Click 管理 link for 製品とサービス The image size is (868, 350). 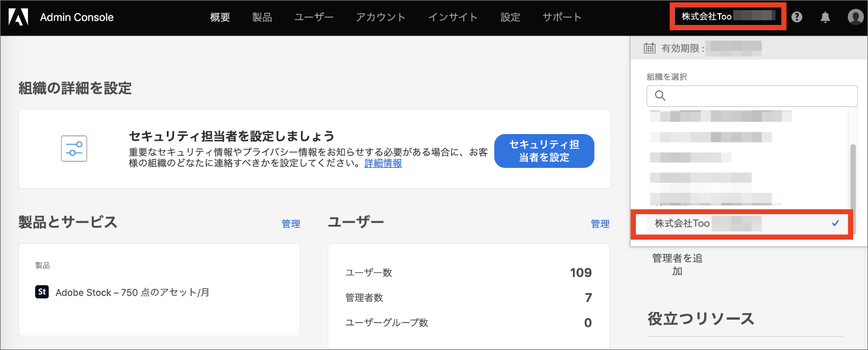(291, 224)
